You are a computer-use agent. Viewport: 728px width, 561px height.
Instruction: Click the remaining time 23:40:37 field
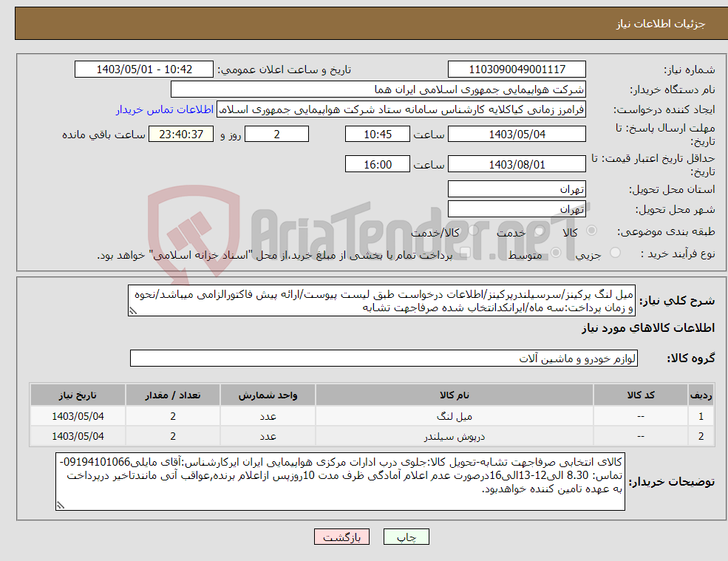(181, 135)
